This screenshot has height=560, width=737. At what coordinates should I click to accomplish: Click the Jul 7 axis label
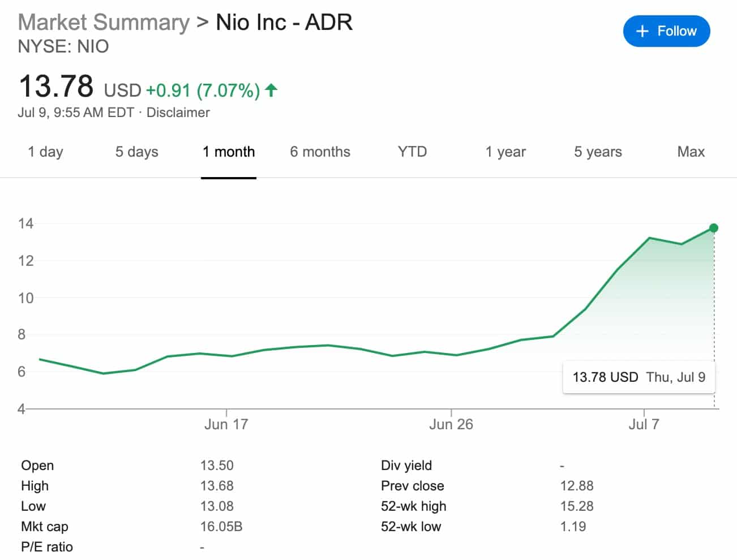[645, 424]
